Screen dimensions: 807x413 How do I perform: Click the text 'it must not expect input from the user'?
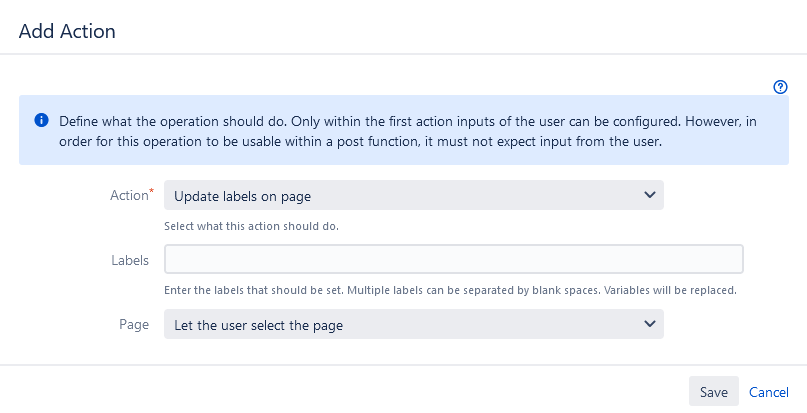[x=542, y=142]
